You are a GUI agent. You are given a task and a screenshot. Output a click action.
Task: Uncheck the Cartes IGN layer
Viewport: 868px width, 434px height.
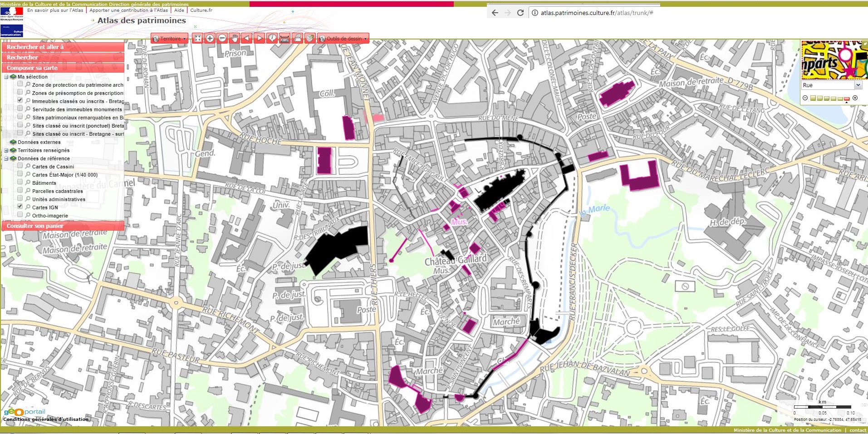tap(20, 207)
